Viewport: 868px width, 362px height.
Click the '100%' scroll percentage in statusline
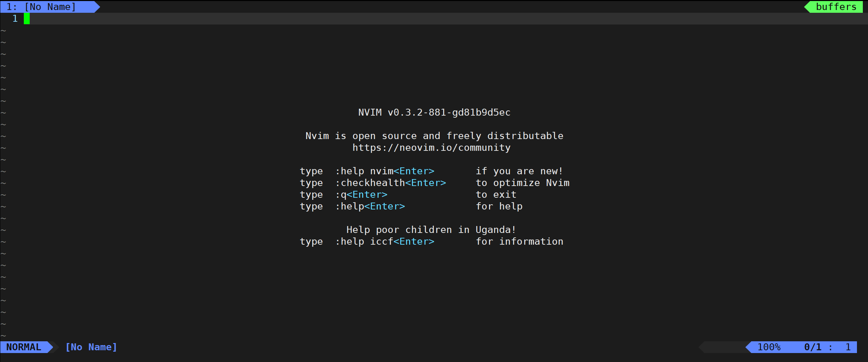click(769, 347)
